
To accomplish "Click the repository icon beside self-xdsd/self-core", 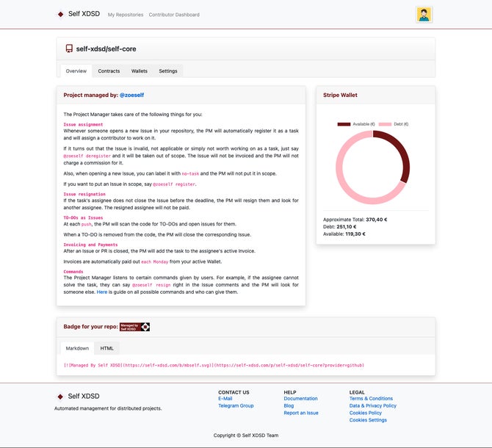I will pyautogui.click(x=69, y=48).
